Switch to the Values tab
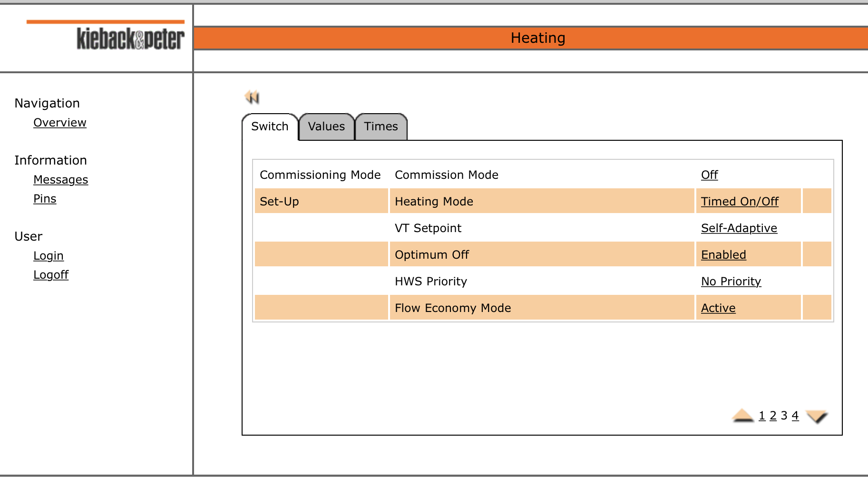Viewport: 868px width, 477px height. tap(326, 126)
